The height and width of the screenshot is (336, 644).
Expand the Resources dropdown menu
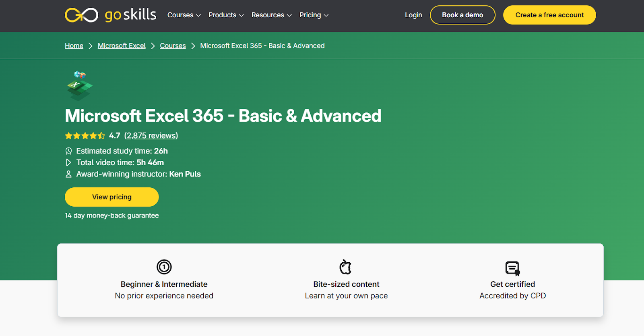pyautogui.click(x=272, y=15)
